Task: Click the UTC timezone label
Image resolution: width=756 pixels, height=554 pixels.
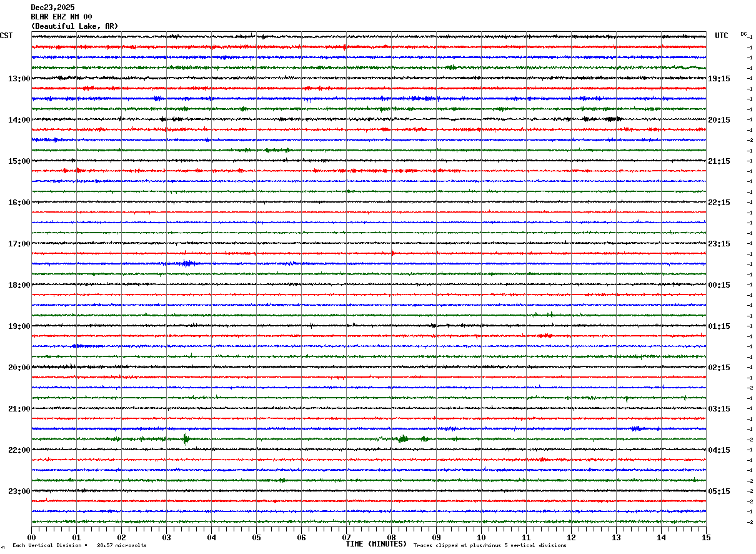Action: [x=722, y=36]
